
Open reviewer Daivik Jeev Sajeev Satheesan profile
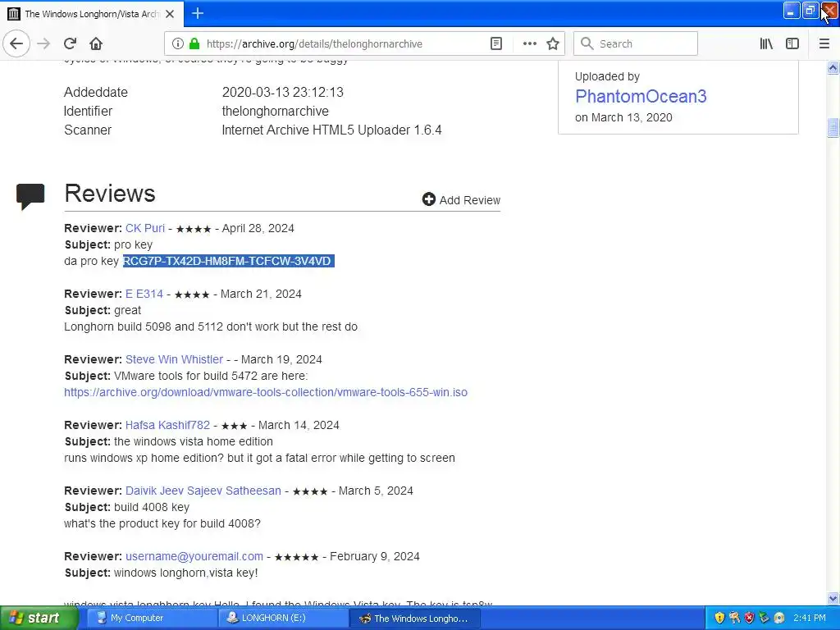pyautogui.click(x=203, y=491)
